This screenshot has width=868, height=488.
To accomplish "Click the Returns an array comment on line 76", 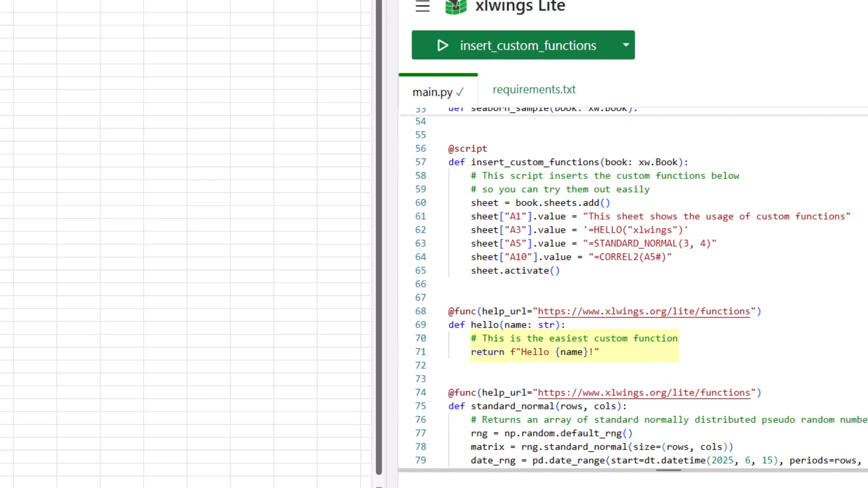I will tap(669, 420).
